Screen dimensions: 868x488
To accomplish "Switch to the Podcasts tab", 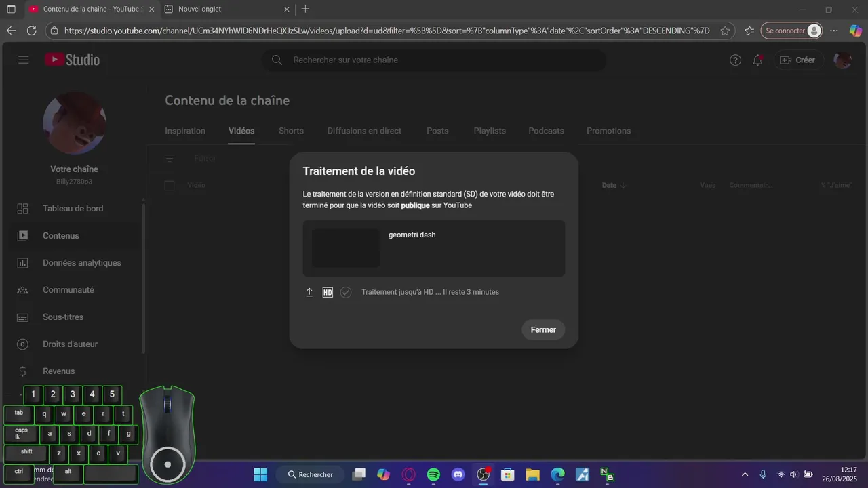I will click(546, 131).
